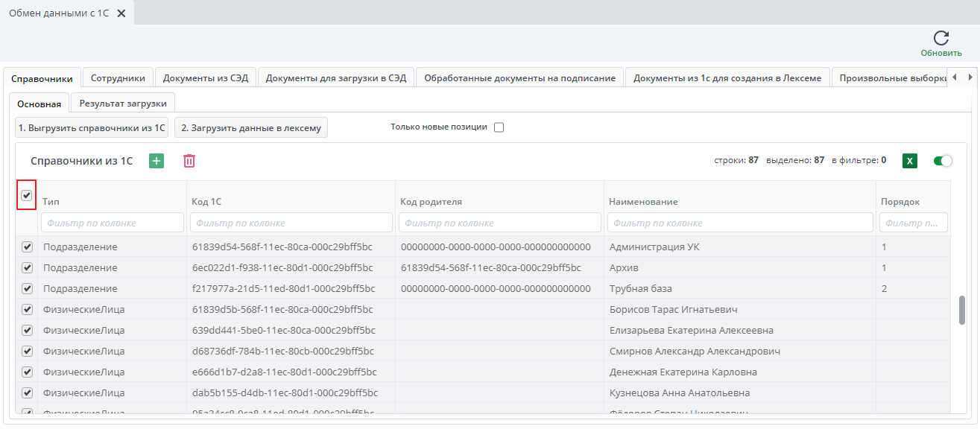Click the Наименование column filter field
980x429 pixels.
(x=740, y=223)
